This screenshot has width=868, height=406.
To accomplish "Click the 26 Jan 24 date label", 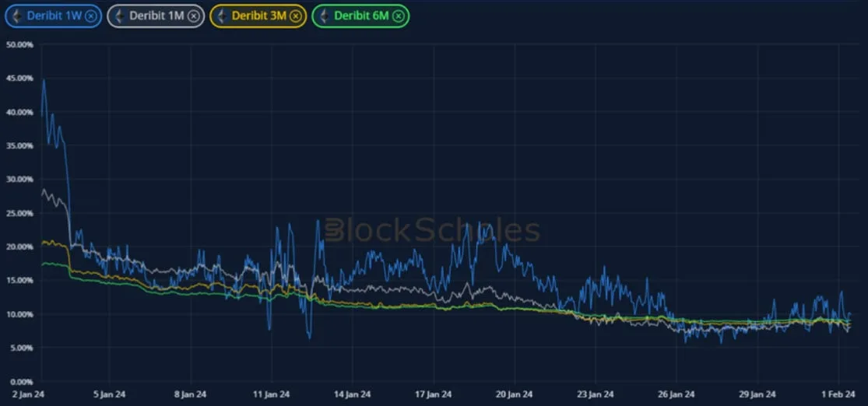I will [676, 394].
